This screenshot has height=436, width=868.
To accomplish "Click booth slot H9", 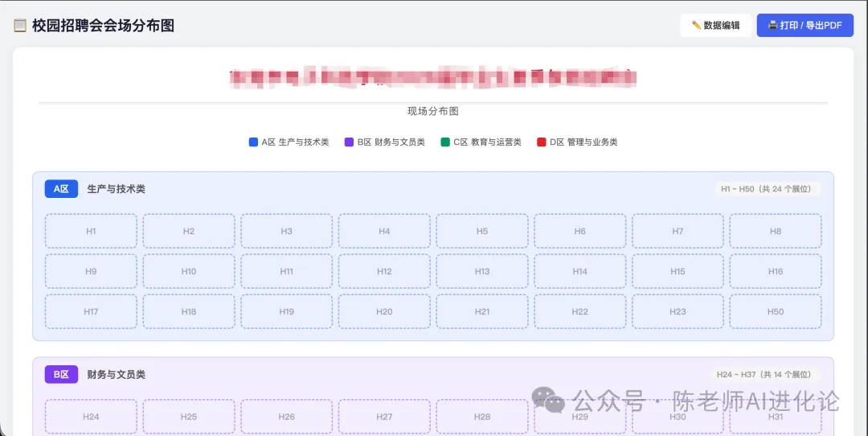I will (x=91, y=271).
